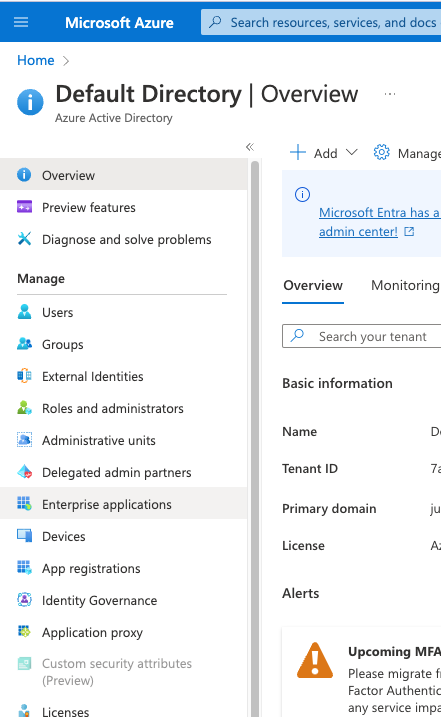Click the Preview features icon
Viewport: 441px width, 717px height.
click(x=24, y=207)
